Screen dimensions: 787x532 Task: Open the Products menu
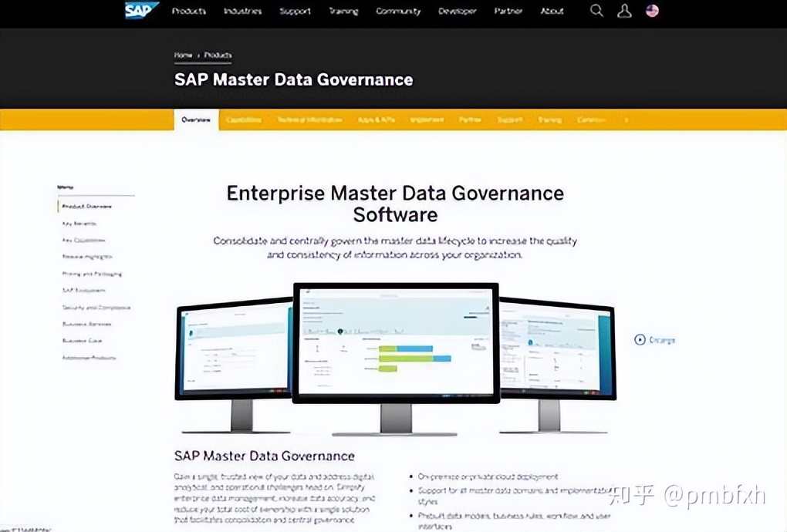click(189, 11)
